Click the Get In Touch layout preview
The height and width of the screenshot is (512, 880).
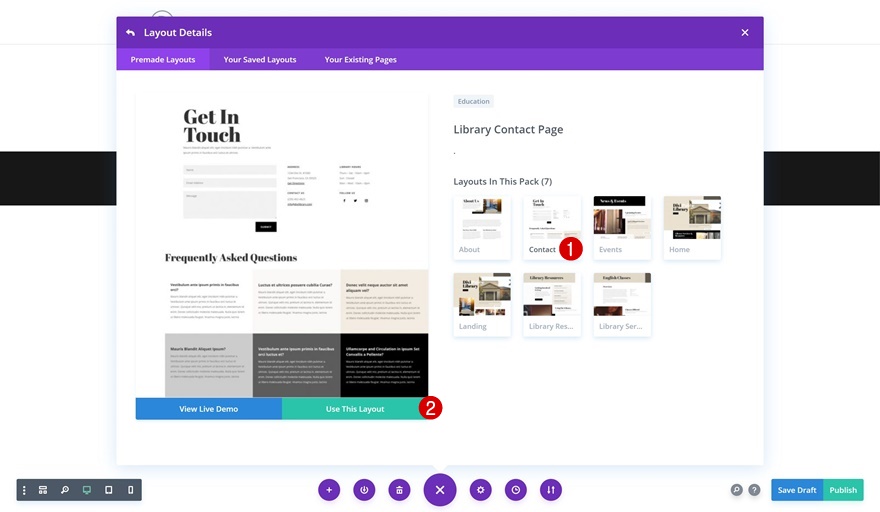282,245
